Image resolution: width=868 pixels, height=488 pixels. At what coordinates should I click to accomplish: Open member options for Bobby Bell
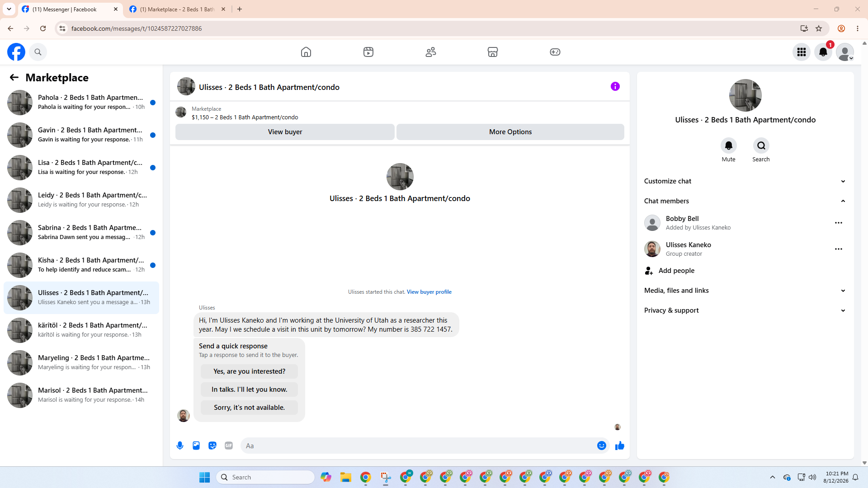839,223
